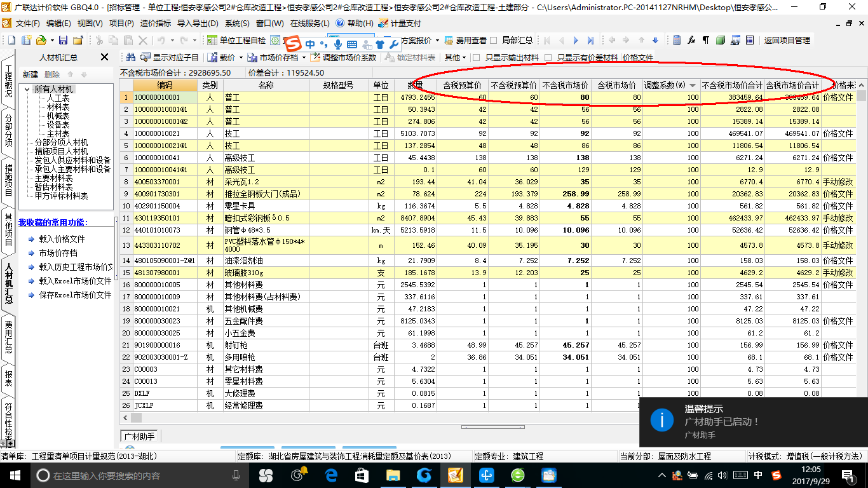Image resolution: width=868 pixels, height=488 pixels.
Task: Click 载入Excel市场价文件 shortcut link
Action: pyautogui.click(x=75, y=281)
